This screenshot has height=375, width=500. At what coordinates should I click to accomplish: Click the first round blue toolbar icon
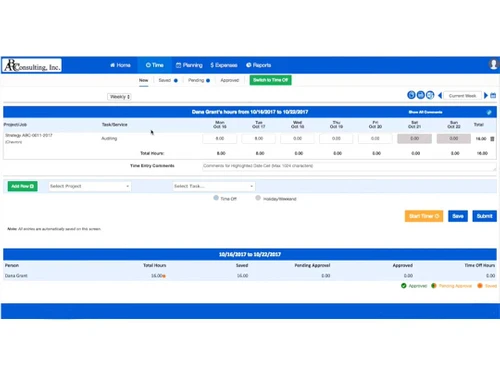pos(411,95)
